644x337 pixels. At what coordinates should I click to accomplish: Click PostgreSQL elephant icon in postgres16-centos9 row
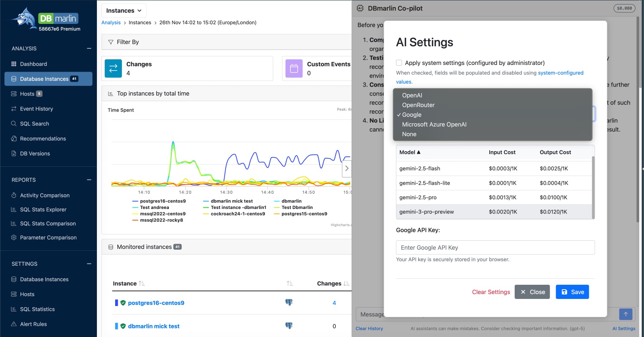pos(289,303)
